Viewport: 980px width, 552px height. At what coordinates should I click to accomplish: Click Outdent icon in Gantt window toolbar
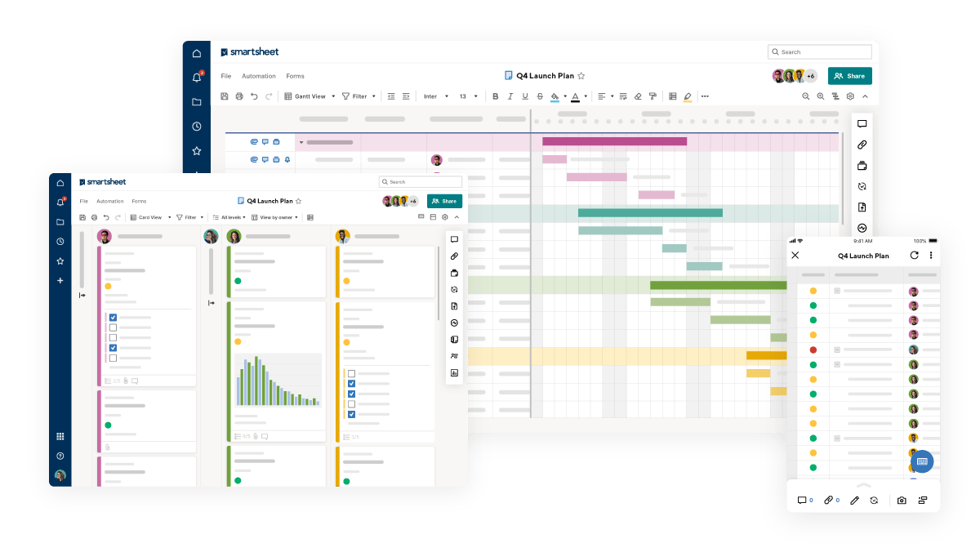[x=391, y=96]
